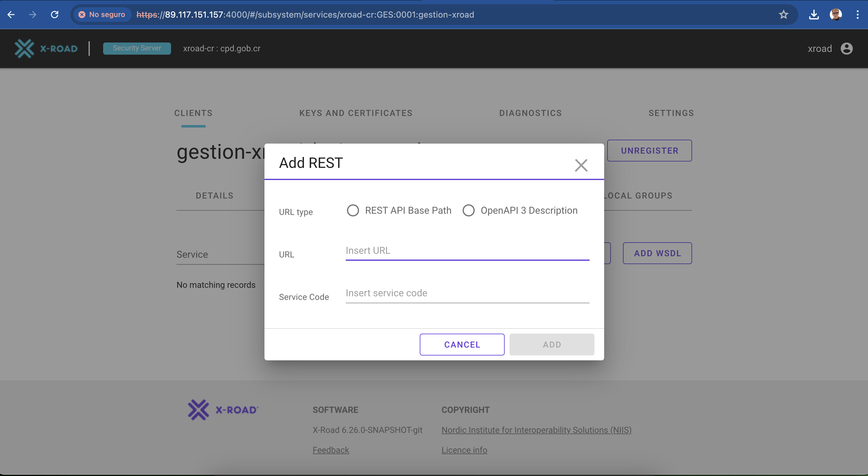Open the KEYS AND CERTIFICATES tab
The height and width of the screenshot is (476, 868).
click(x=356, y=113)
